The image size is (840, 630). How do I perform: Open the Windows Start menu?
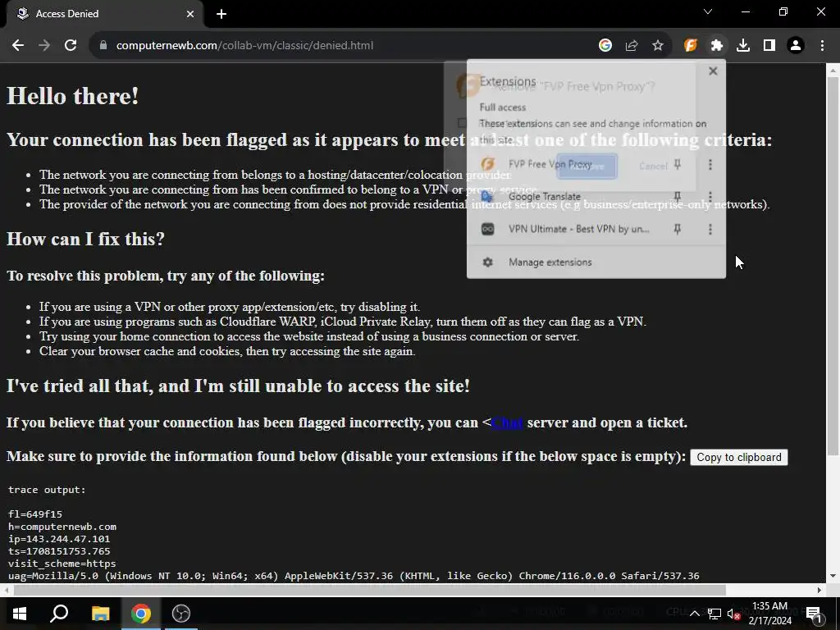click(20, 614)
